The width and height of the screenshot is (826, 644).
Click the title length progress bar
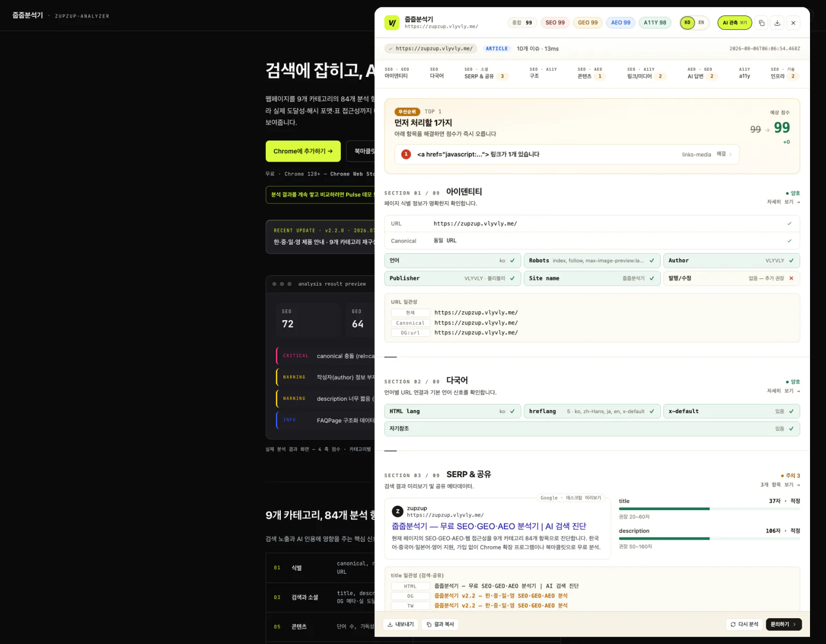[709, 509]
